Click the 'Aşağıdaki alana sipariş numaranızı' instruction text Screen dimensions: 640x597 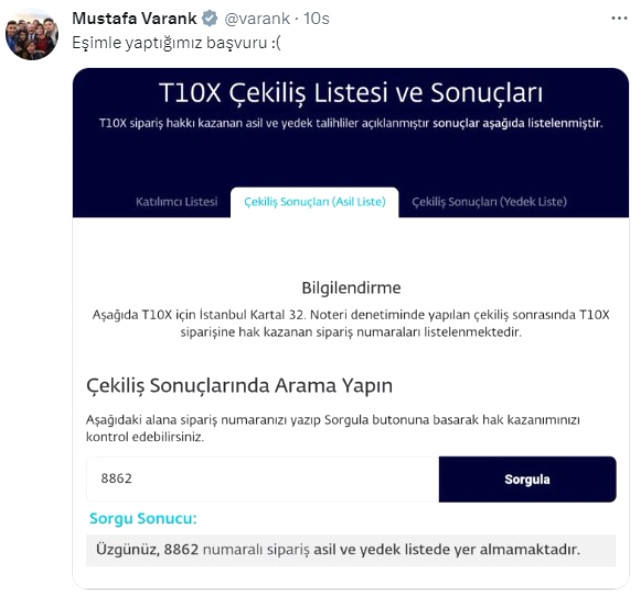point(340,428)
